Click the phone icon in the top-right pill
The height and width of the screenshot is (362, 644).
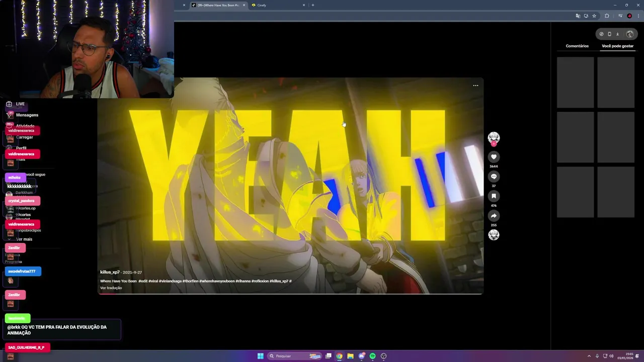click(609, 34)
